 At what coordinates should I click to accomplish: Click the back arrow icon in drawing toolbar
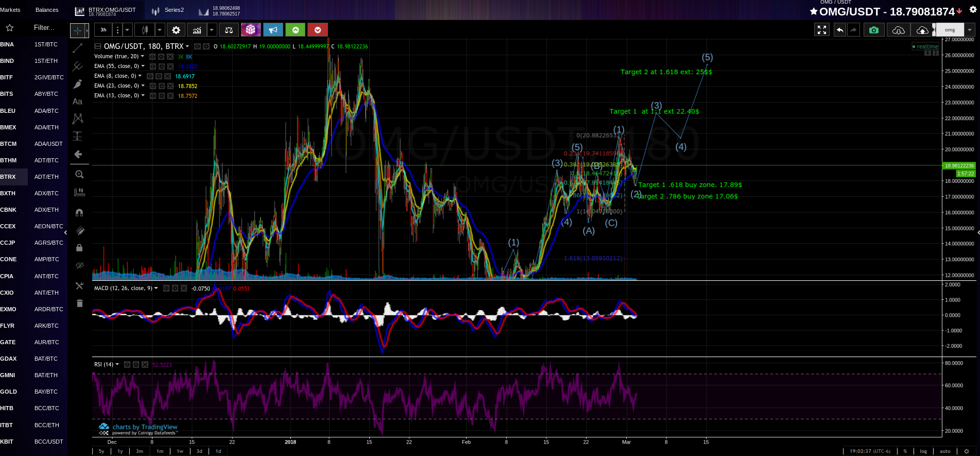pyautogui.click(x=78, y=154)
